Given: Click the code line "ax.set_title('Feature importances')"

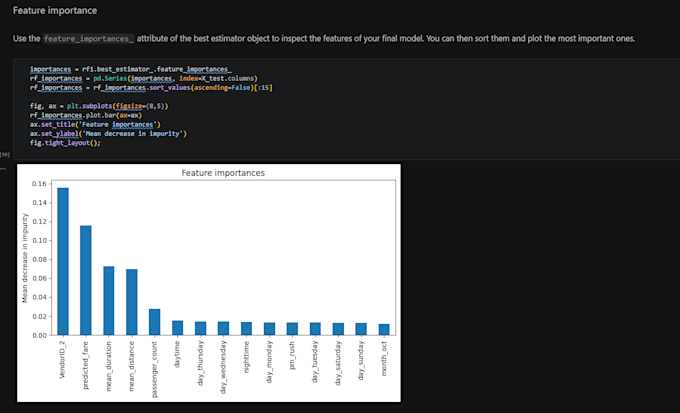Looking at the screenshot, I should [x=95, y=125].
